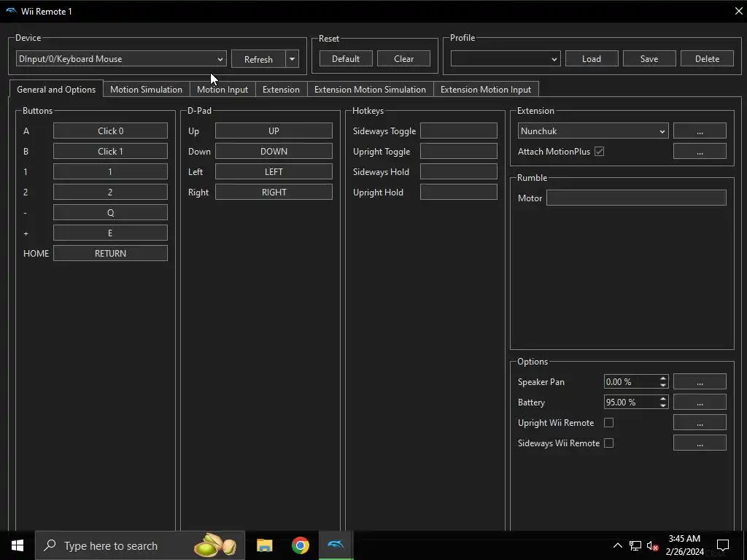Remap the HOME binding RETURN

(111, 253)
